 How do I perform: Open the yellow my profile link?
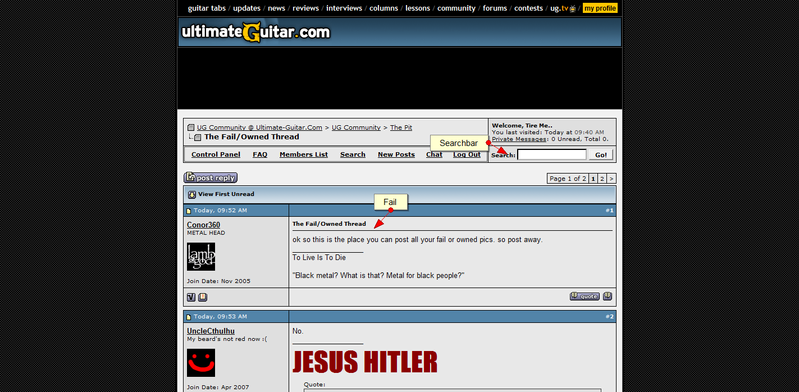coord(600,8)
